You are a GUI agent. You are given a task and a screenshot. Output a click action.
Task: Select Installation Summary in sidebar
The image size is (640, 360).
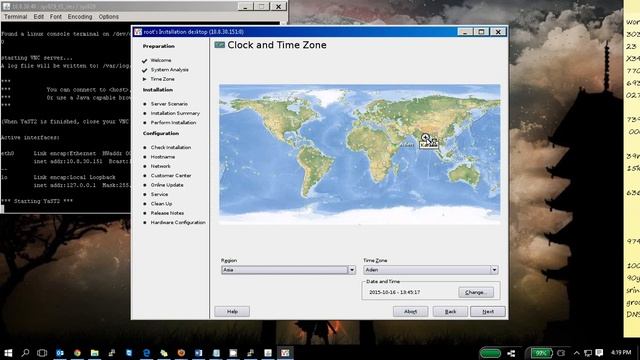[x=175, y=113]
